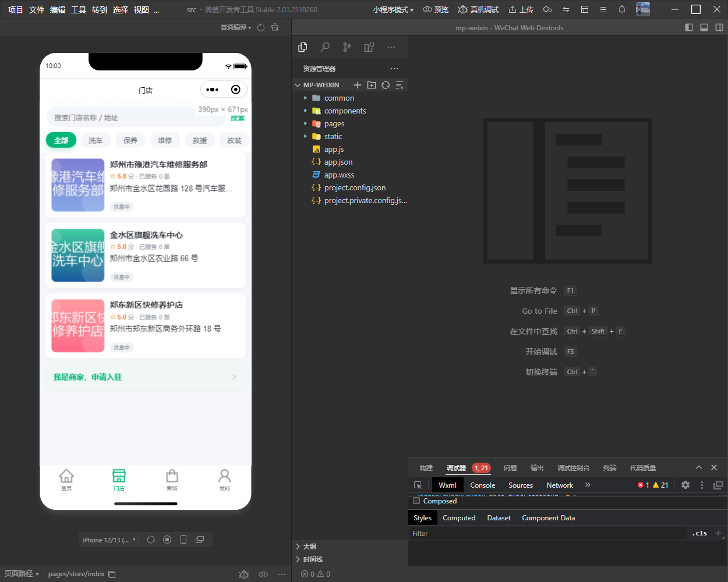The image size is (728, 582).
Task: Open activity bar more actions ellipsis
Action: click(x=391, y=47)
